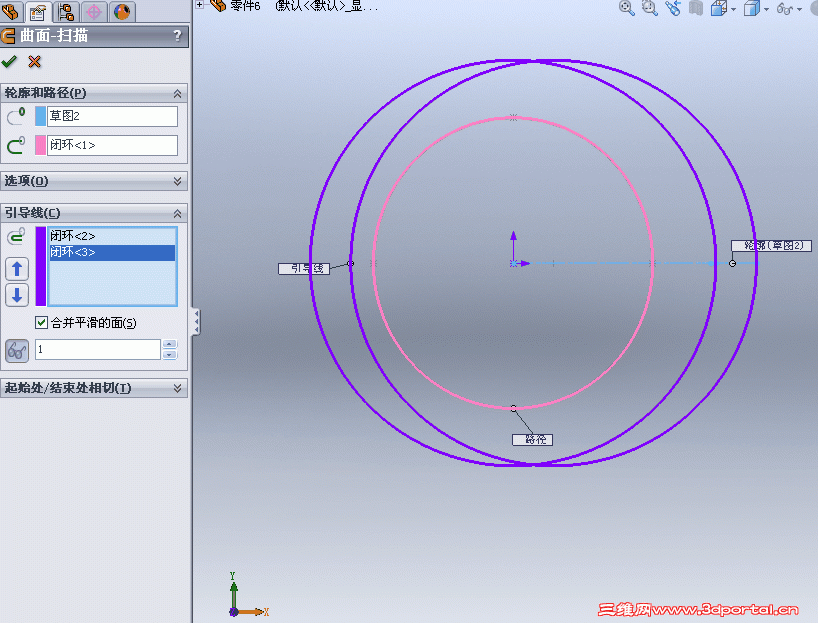Switch to the PropertyManager tab
Viewport: 818px width, 623px height.
38,11
